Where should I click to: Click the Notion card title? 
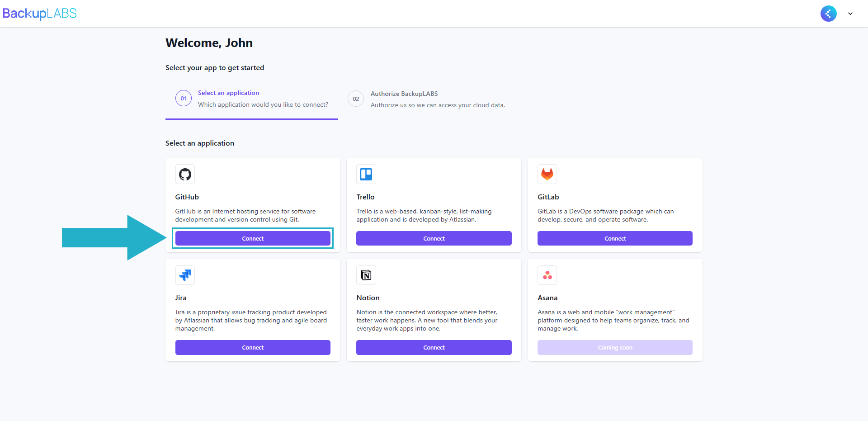368,298
